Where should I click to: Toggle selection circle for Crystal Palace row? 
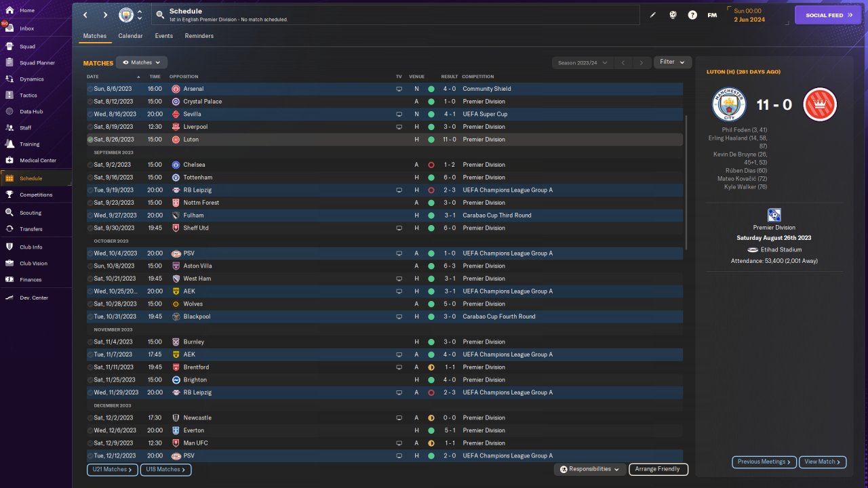tap(90, 102)
